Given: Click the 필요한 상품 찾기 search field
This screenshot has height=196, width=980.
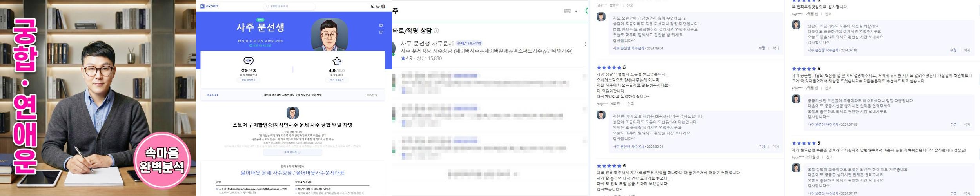Looking at the screenshot, I should click(290, 6).
